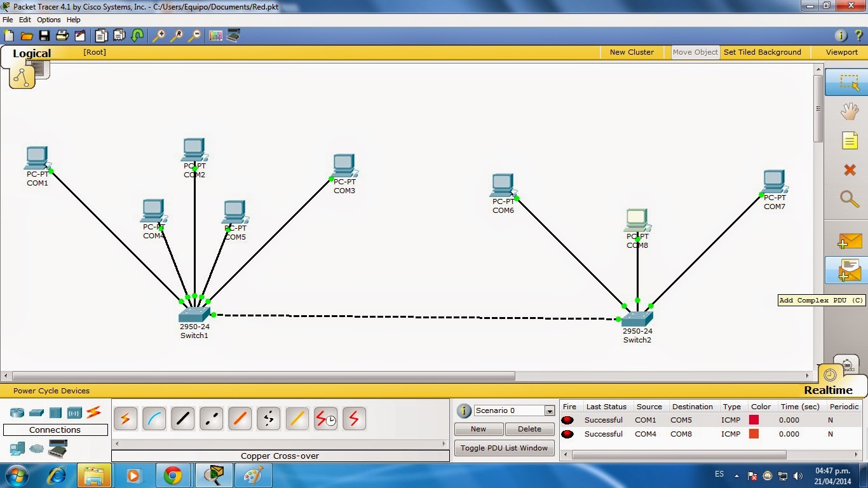The height and width of the screenshot is (488, 868).
Task: Open the scenario info icon button
Action: click(465, 410)
